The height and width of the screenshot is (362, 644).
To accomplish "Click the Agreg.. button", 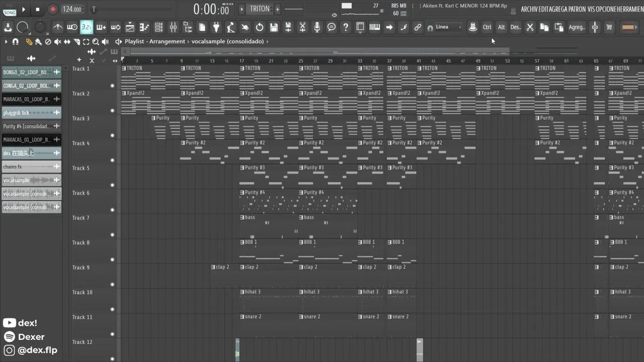I will pos(577,27).
